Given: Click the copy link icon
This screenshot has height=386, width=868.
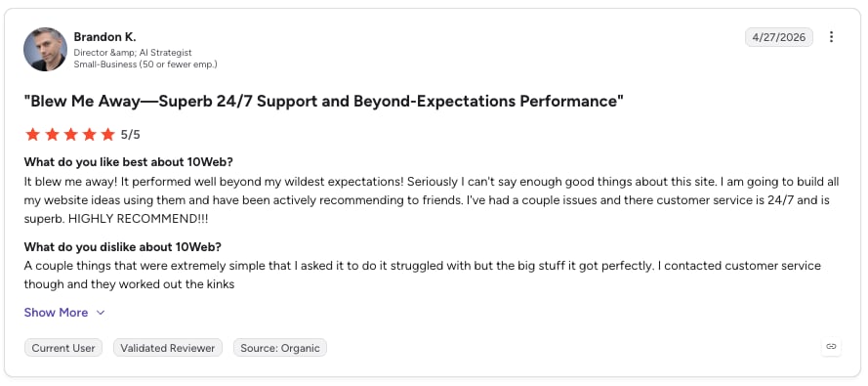Looking at the screenshot, I should [831, 347].
